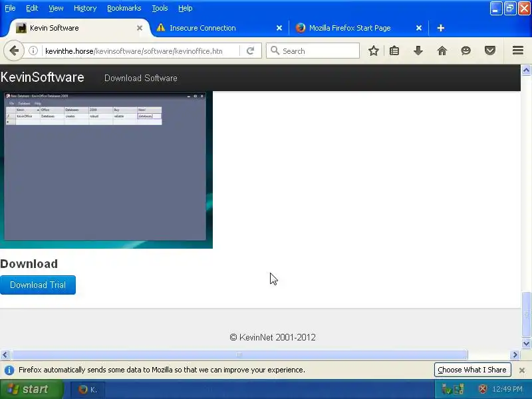This screenshot has height=399, width=532.
Task: Open the View menu
Action: click(x=56, y=8)
